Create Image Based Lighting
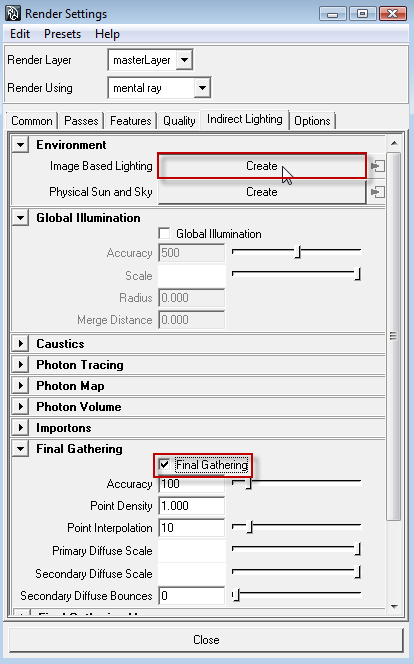 click(262, 166)
